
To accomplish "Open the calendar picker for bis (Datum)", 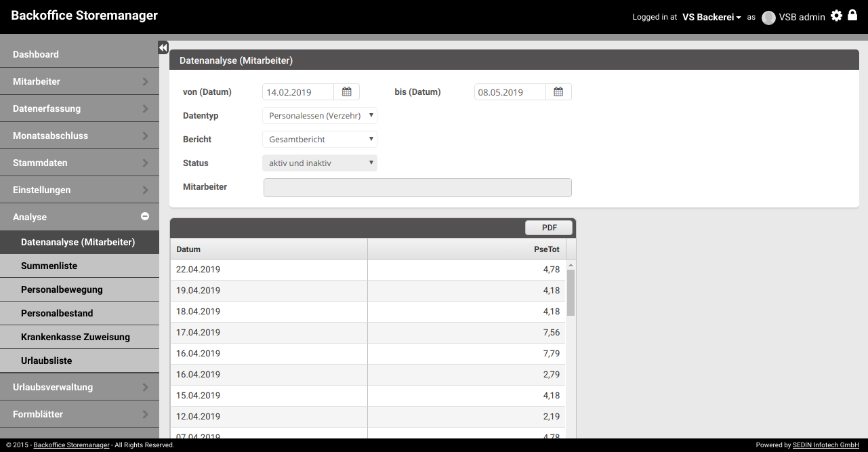I will point(558,92).
